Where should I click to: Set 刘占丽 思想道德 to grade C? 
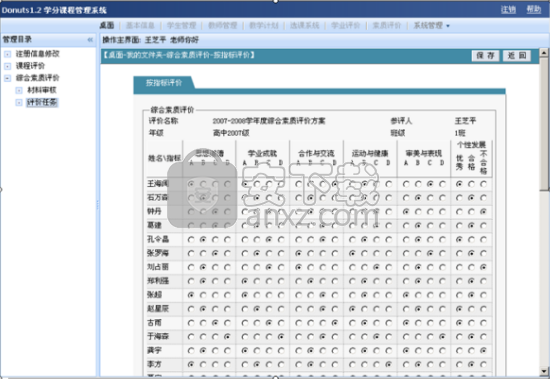tap(215, 267)
